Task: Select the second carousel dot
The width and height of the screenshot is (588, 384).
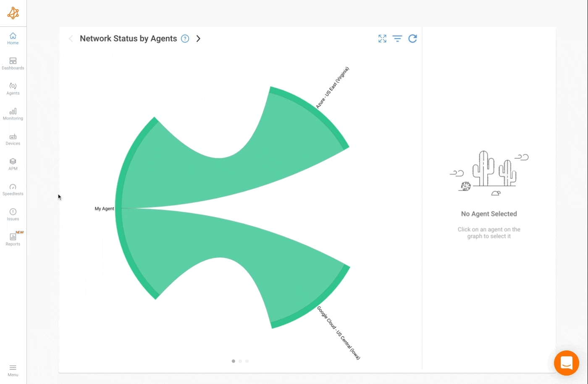Action: click(x=240, y=361)
